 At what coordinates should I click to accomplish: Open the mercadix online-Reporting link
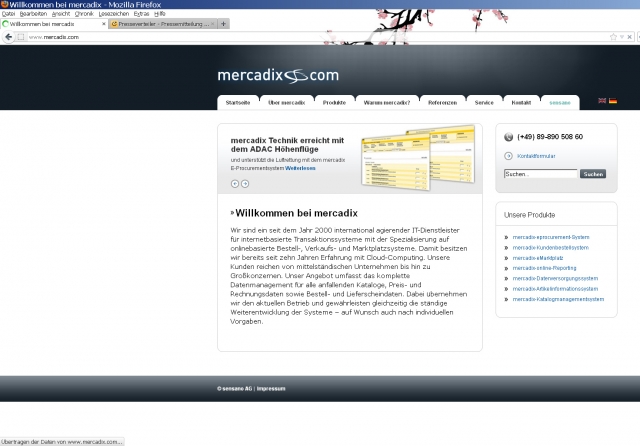point(544,268)
